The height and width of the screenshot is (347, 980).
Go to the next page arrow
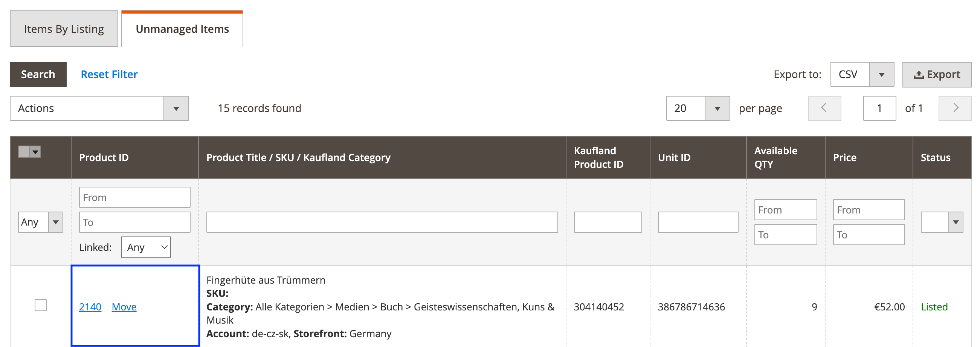coord(954,108)
